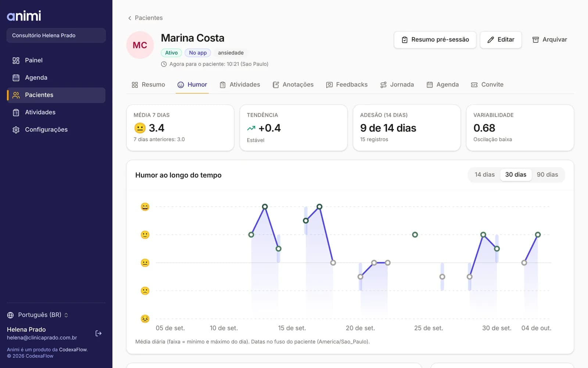Screen dimensions: 588x368
Task: Click the neutral face emoji in Média card
Action: pyautogui.click(x=140, y=128)
